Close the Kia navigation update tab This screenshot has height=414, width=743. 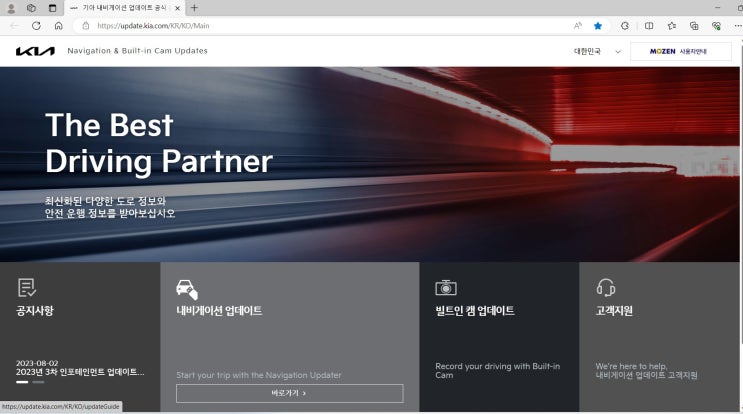(x=177, y=8)
